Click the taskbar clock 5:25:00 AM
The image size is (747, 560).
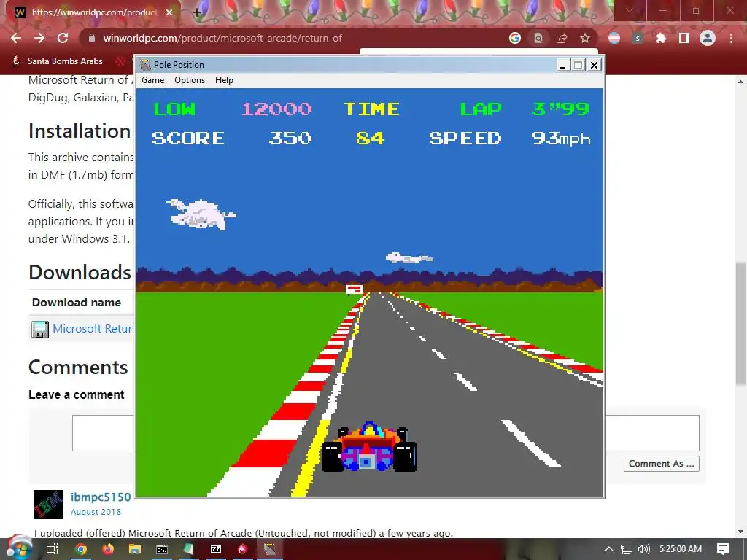681,549
